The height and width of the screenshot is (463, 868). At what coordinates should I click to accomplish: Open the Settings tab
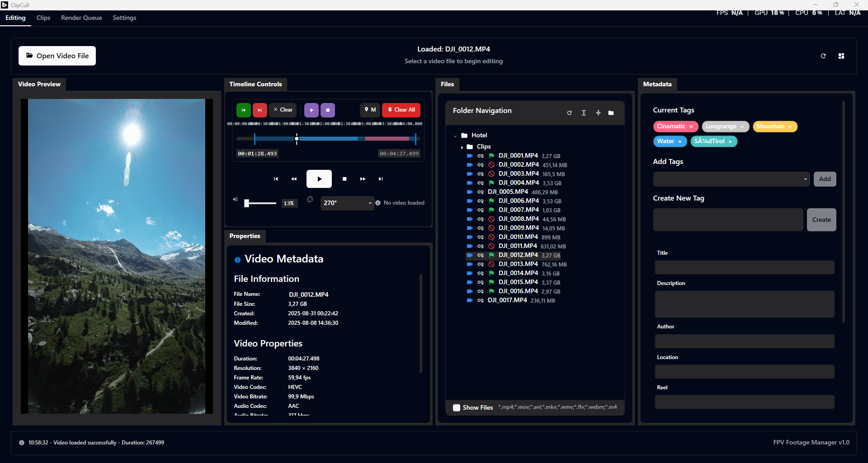click(124, 18)
